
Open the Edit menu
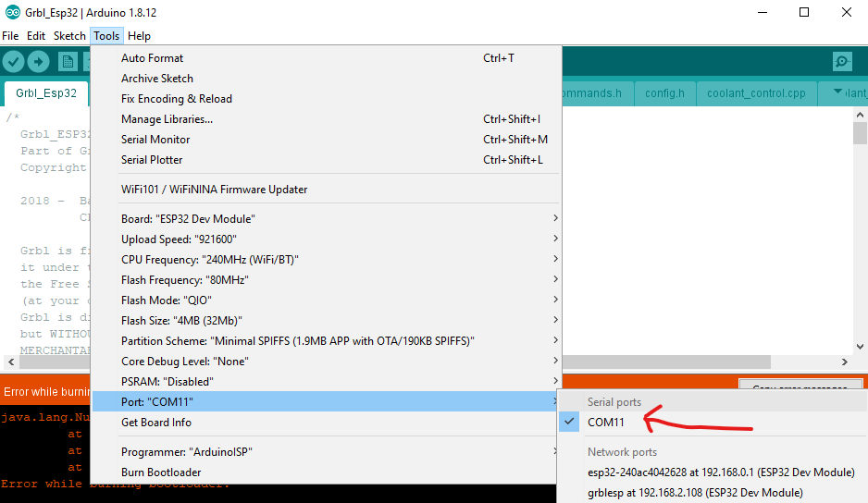36,36
